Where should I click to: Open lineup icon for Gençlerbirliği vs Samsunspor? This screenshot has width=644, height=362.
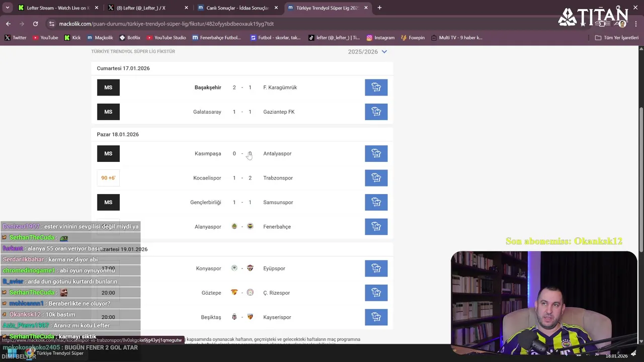pos(376,202)
